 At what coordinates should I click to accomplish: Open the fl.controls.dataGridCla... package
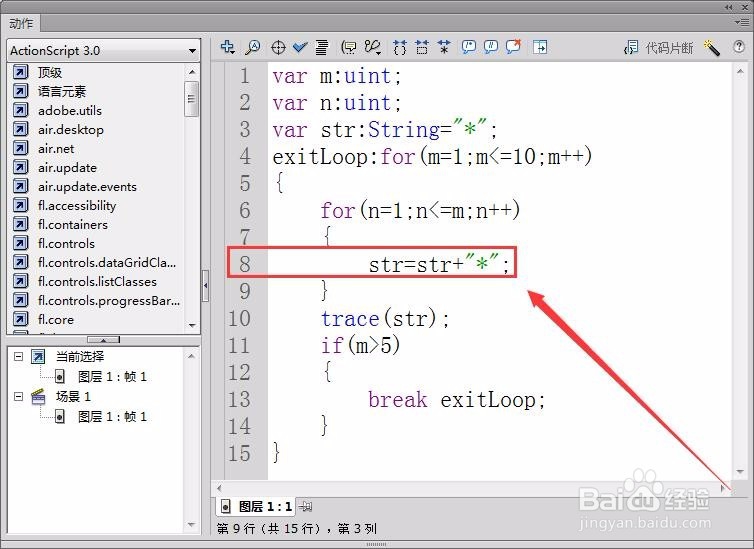point(107,262)
